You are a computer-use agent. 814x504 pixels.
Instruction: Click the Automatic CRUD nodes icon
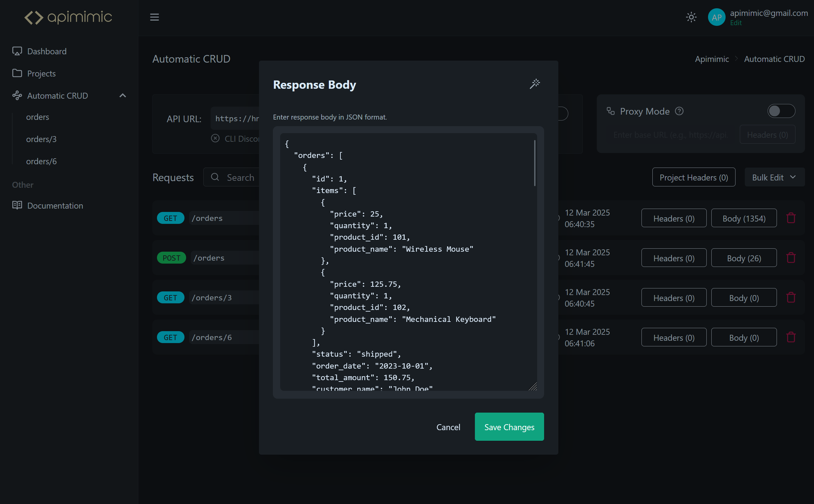pos(17,96)
